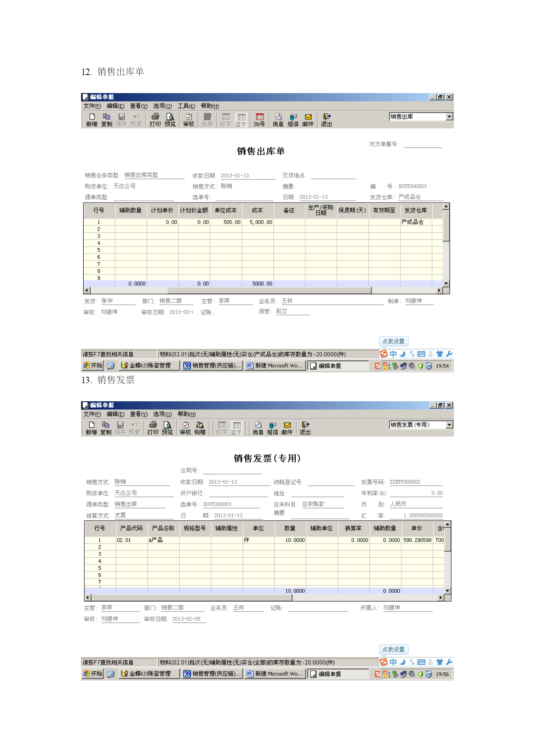Screen dimensions: 535x756
Task: Click the XOUT000003 选单号 field in invoice
Action: click(231, 504)
